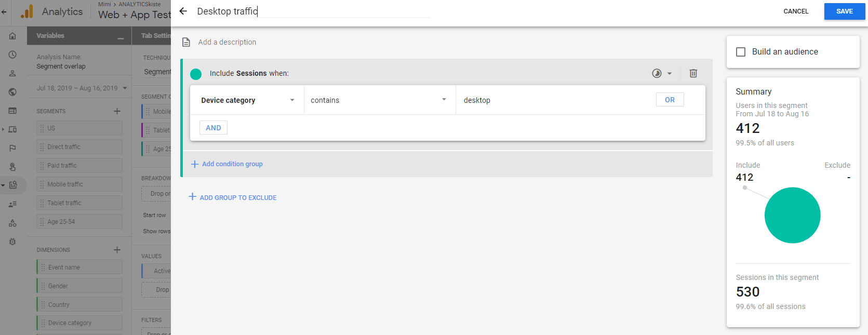Image resolution: width=868 pixels, height=335 pixels.
Task: Click the globe icon in left navigation
Action: click(x=12, y=92)
